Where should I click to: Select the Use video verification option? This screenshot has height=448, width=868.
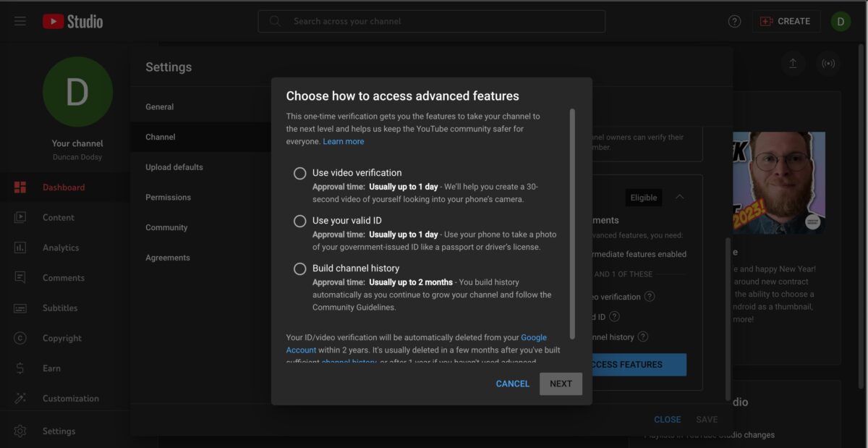[300, 174]
